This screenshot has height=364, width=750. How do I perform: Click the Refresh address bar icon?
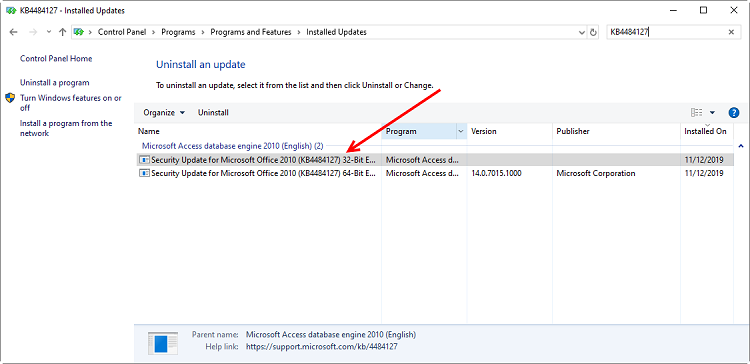pos(594,33)
